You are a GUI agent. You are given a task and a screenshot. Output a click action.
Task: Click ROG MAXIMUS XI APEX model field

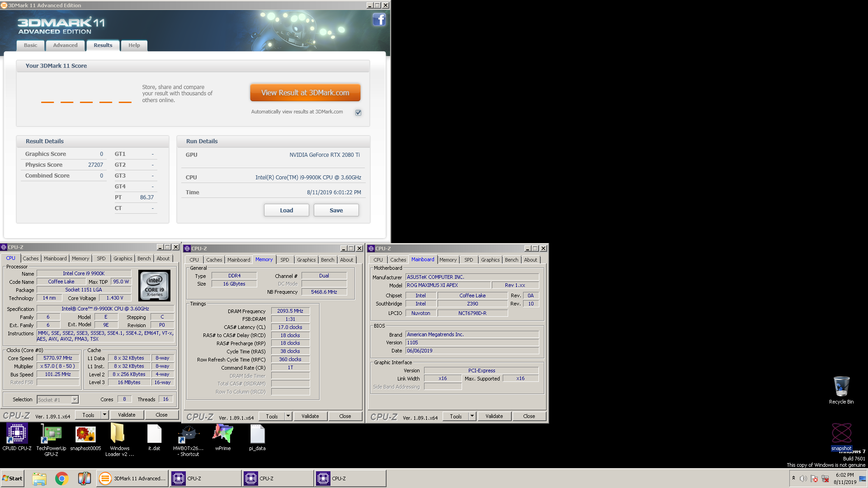tap(448, 285)
